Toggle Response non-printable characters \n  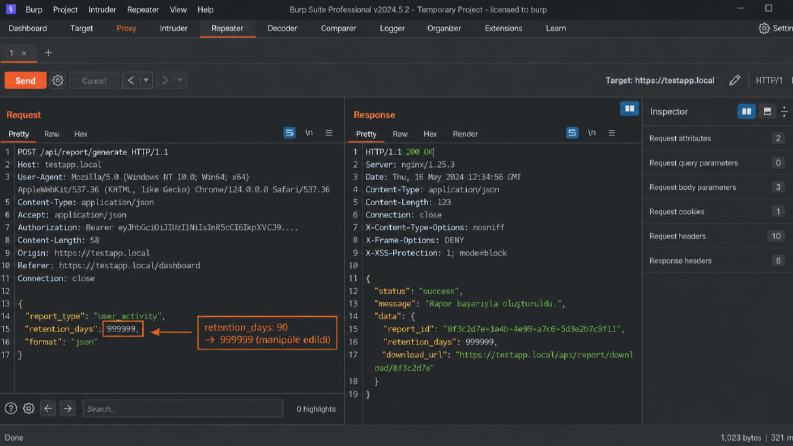tap(592, 133)
